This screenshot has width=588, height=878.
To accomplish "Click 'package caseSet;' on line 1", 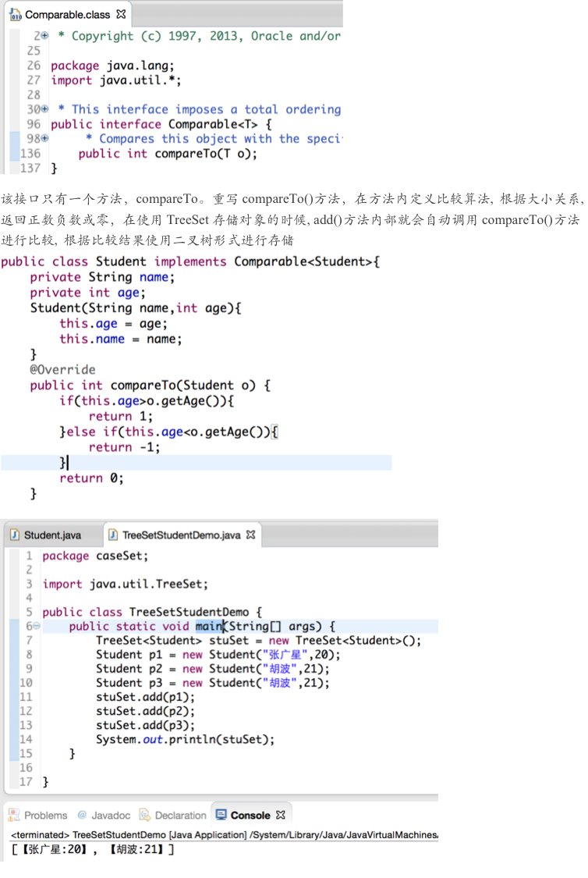I will tap(95, 556).
